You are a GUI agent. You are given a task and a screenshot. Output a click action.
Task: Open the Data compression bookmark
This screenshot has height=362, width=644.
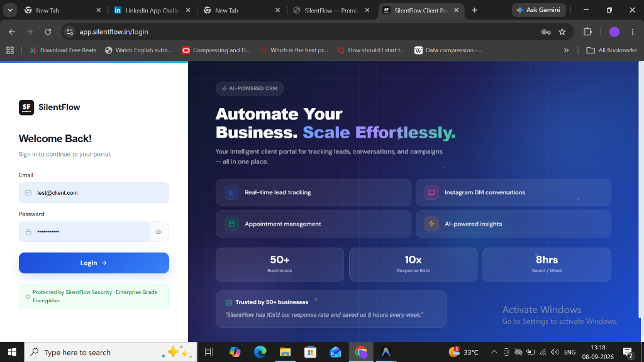pos(448,50)
